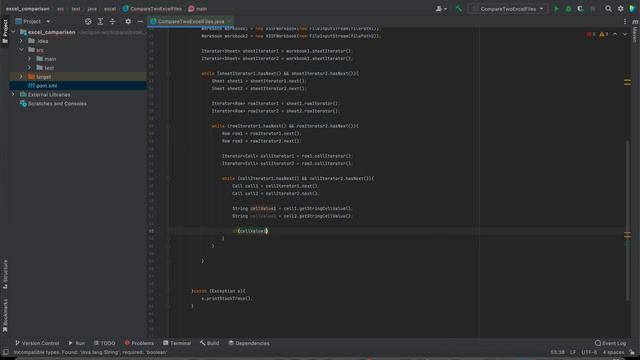
Task: Open the Terminal tool window
Action: point(177,343)
